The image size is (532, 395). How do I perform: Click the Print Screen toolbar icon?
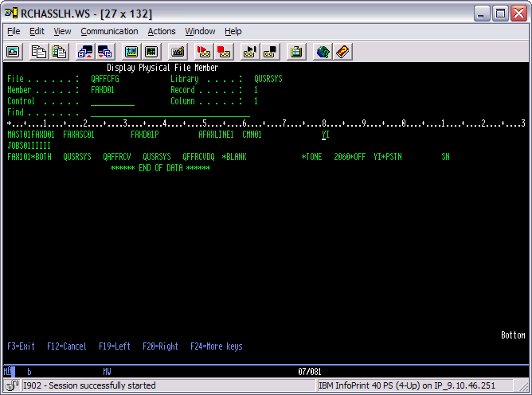pos(14,52)
